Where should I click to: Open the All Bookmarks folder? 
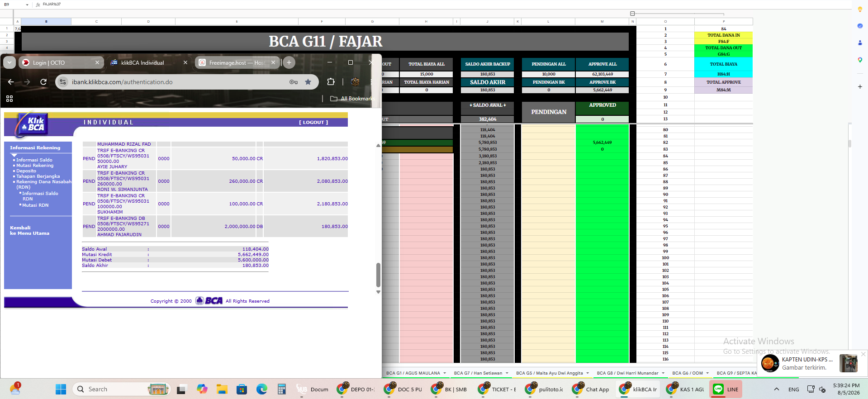click(x=352, y=99)
